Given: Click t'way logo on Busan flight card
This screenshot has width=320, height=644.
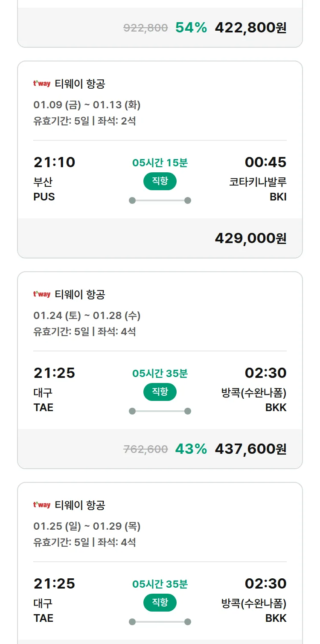Looking at the screenshot, I should coord(42,84).
